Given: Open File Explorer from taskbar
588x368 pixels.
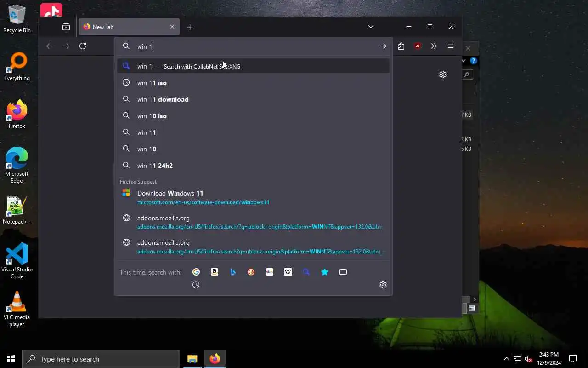Looking at the screenshot, I should tap(192, 359).
